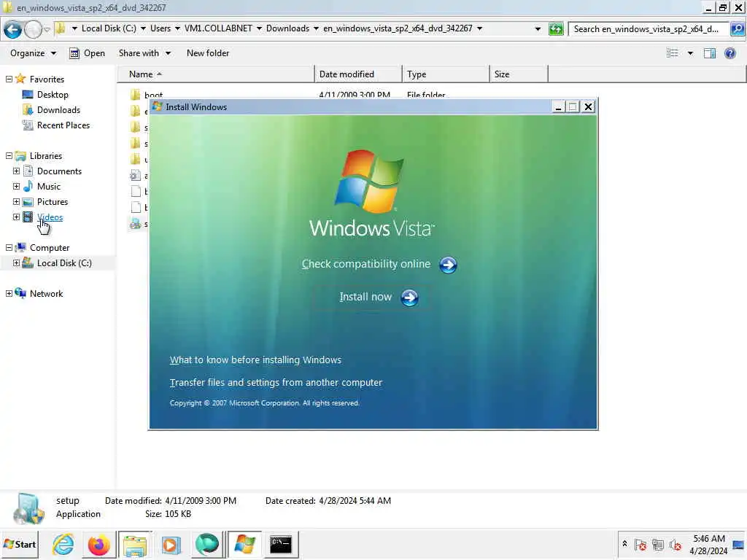
Task: Show hidden tray icons arrow
Action: click(624, 544)
